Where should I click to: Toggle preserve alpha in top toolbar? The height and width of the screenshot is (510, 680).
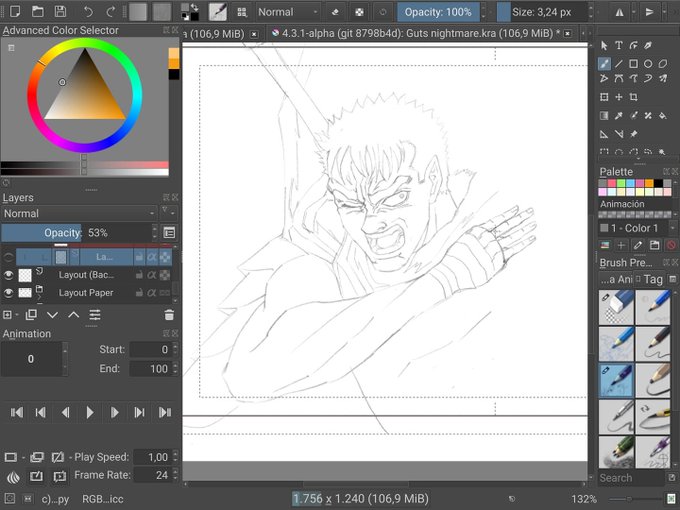pyautogui.click(x=359, y=12)
